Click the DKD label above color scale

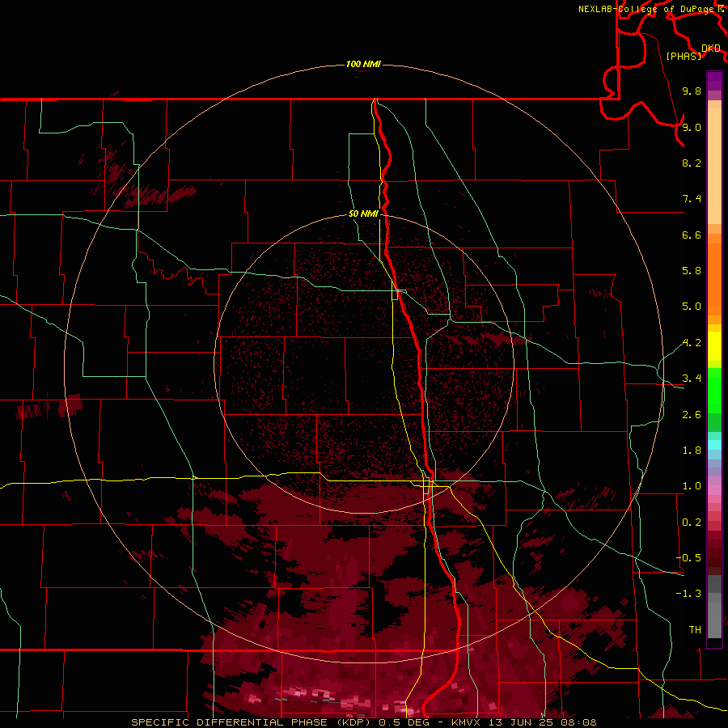(x=710, y=49)
